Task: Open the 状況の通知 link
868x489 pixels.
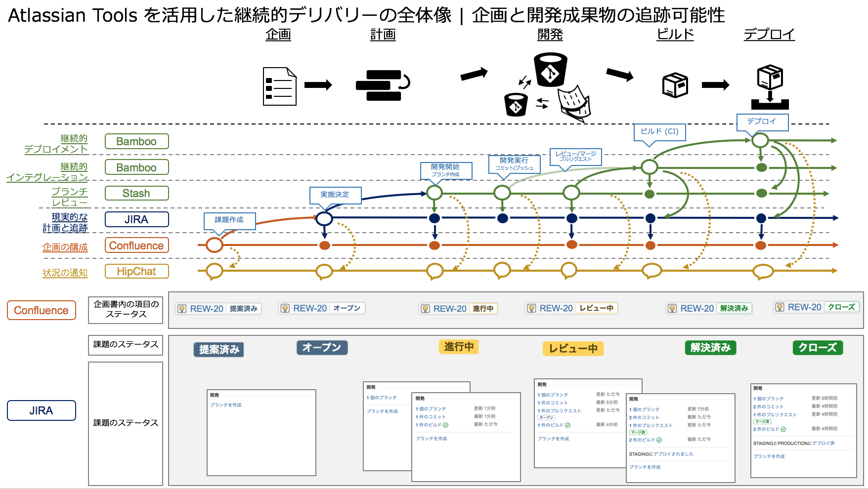Action: 65,273
